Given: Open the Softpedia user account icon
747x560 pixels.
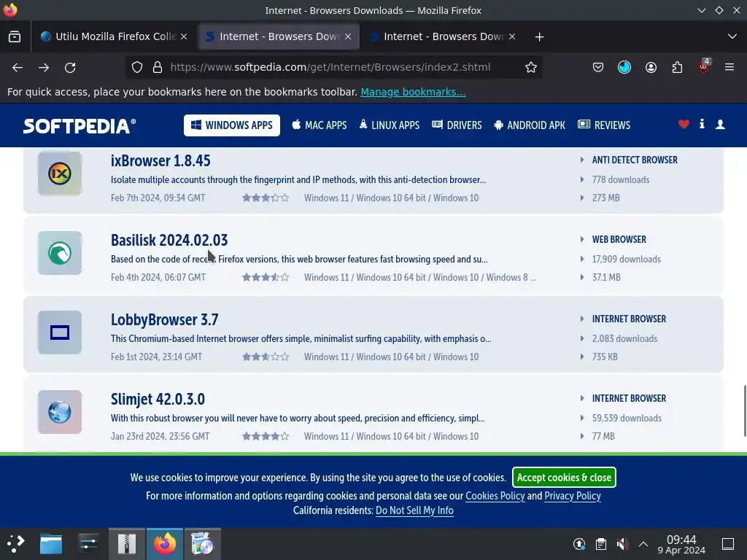Looking at the screenshot, I should coord(720,124).
